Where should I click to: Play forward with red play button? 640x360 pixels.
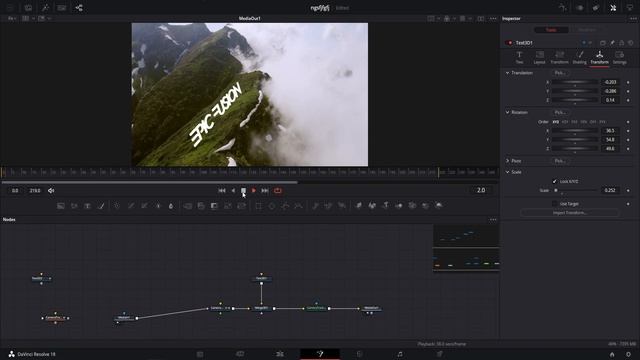253,191
